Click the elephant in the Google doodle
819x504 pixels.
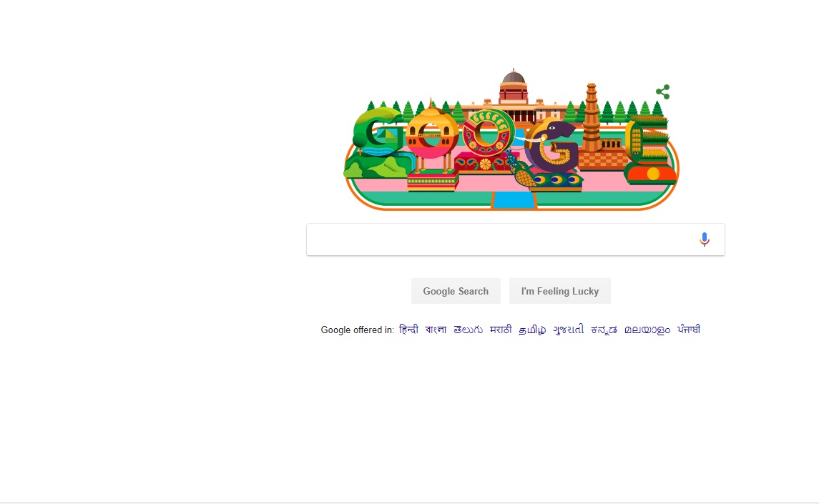pyautogui.click(x=553, y=145)
